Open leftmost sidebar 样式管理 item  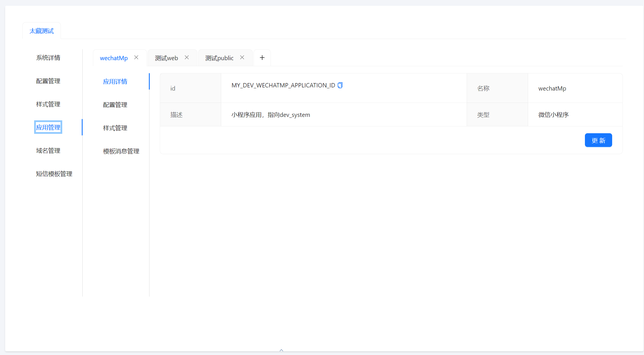[x=48, y=104]
